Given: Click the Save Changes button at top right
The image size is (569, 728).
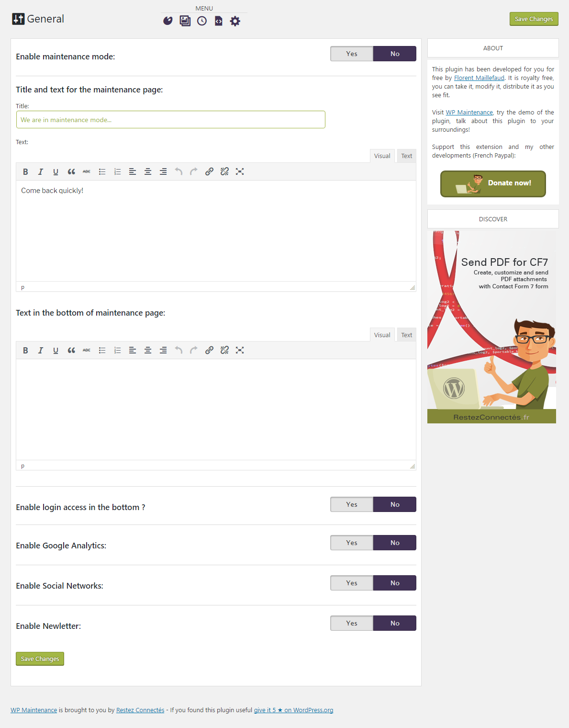Looking at the screenshot, I should pos(534,19).
